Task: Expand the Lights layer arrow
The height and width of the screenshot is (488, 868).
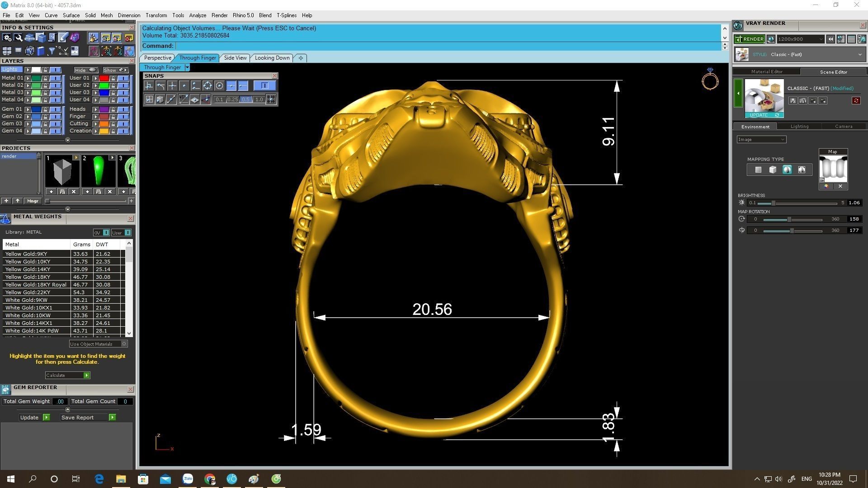Action: 28,70
